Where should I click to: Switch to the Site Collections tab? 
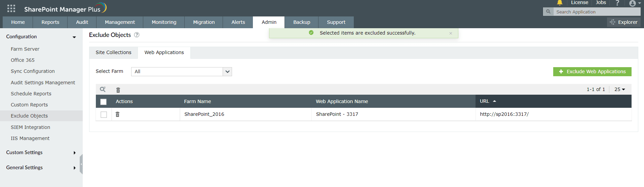click(x=113, y=53)
